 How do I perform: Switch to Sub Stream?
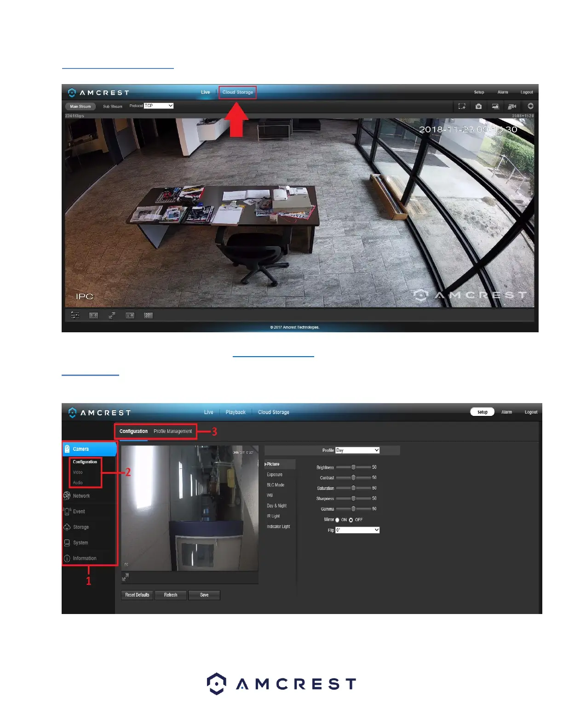click(x=113, y=106)
